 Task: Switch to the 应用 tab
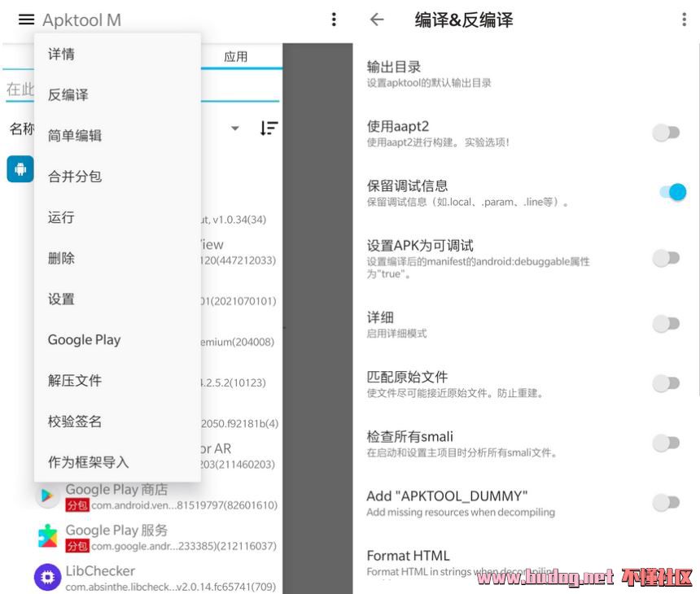[x=236, y=57]
